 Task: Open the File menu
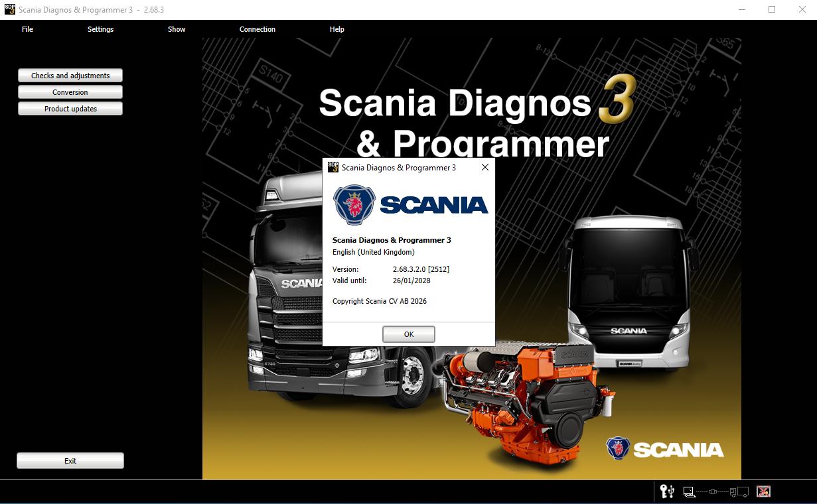(x=27, y=29)
